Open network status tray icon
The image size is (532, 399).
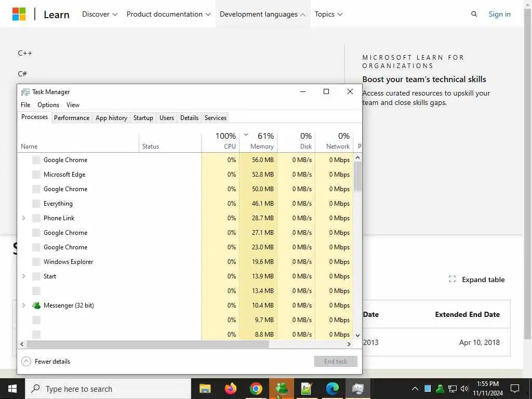[x=453, y=389]
